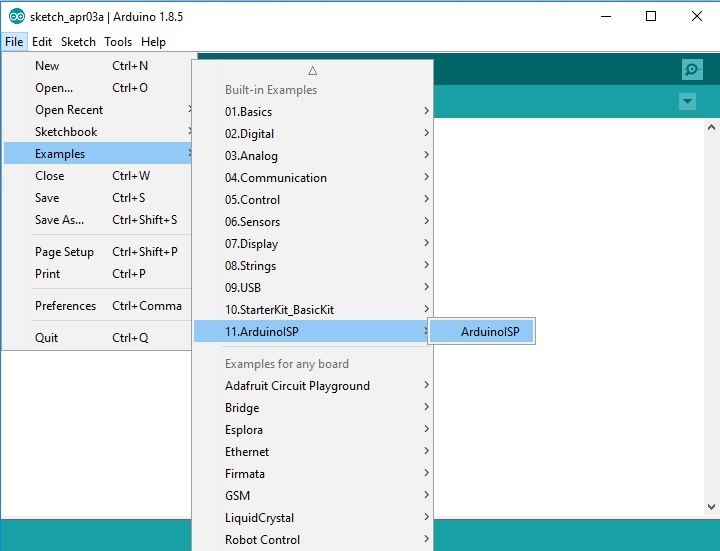The height and width of the screenshot is (551, 720).
Task: Open the File menu
Action: (14, 42)
